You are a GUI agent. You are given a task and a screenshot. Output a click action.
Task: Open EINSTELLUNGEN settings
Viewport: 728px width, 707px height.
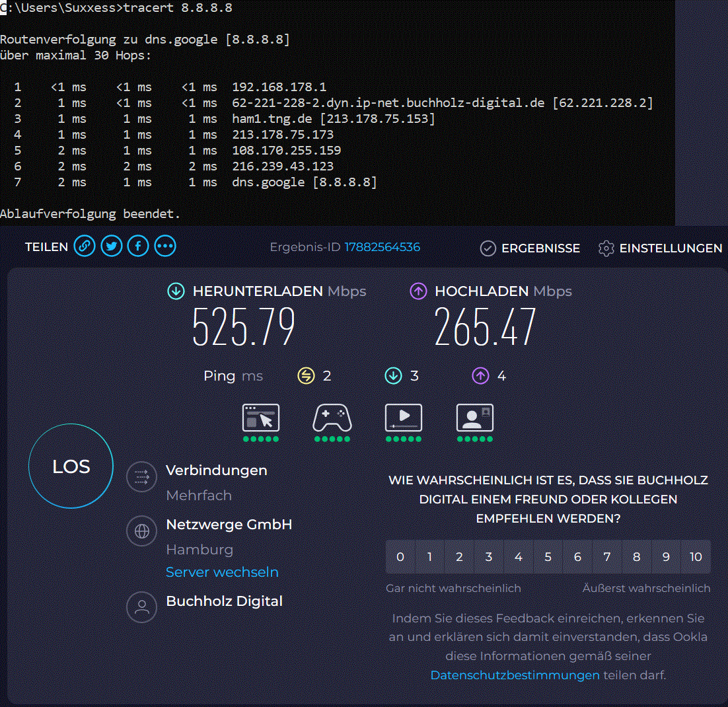pyautogui.click(x=660, y=248)
